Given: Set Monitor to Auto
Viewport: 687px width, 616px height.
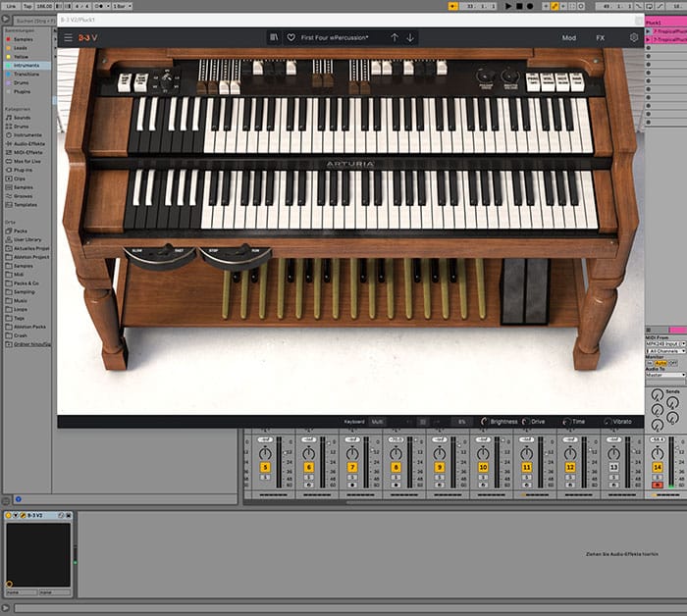Looking at the screenshot, I should (x=661, y=363).
